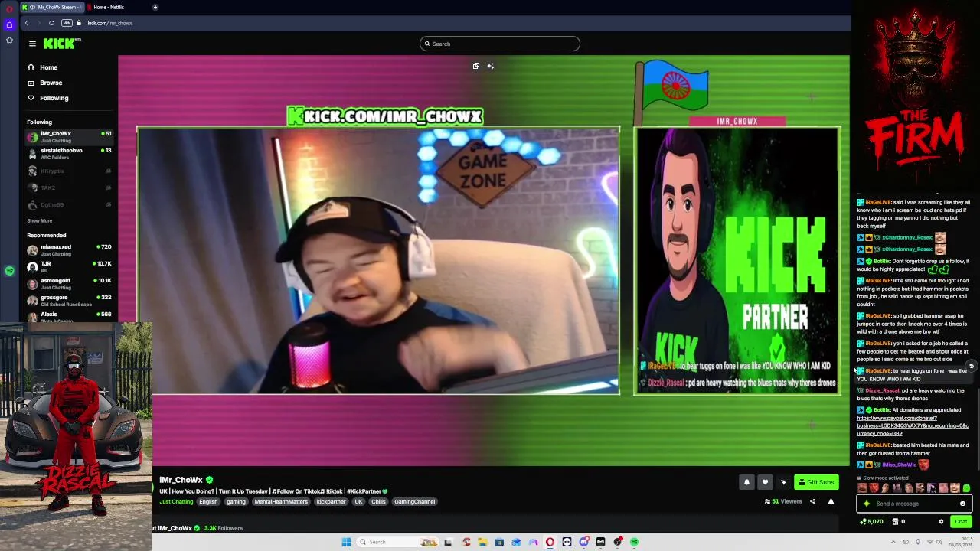This screenshot has height=551, width=980.
Task: Click the Opera sidebar home icon
Action: 9,24
